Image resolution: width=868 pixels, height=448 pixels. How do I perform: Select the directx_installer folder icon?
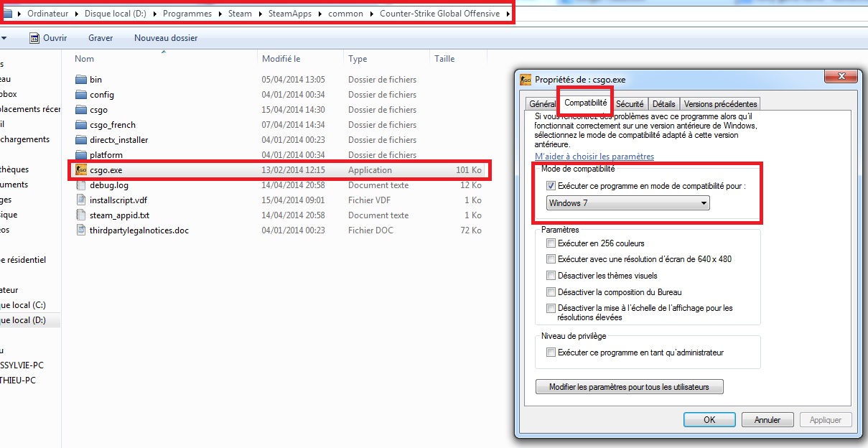(x=80, y=140)
